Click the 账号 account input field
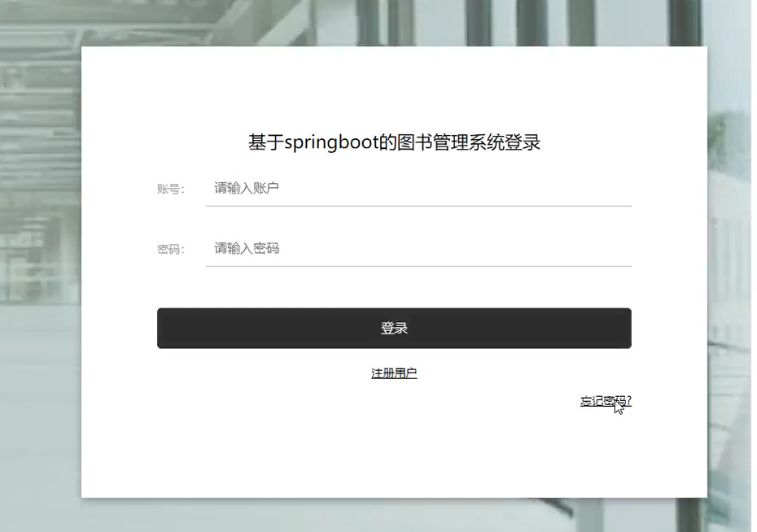Screen dimensions: 757x532 tap(418, 188)
